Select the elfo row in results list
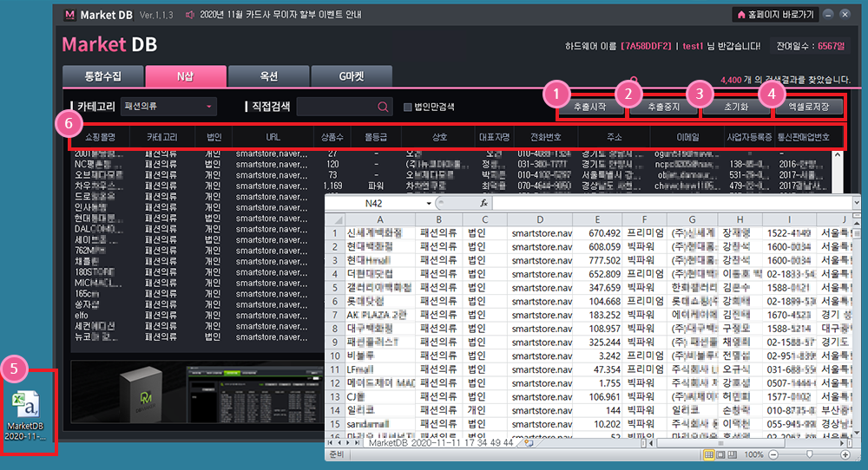868x470 pixels. click(198, 315)
